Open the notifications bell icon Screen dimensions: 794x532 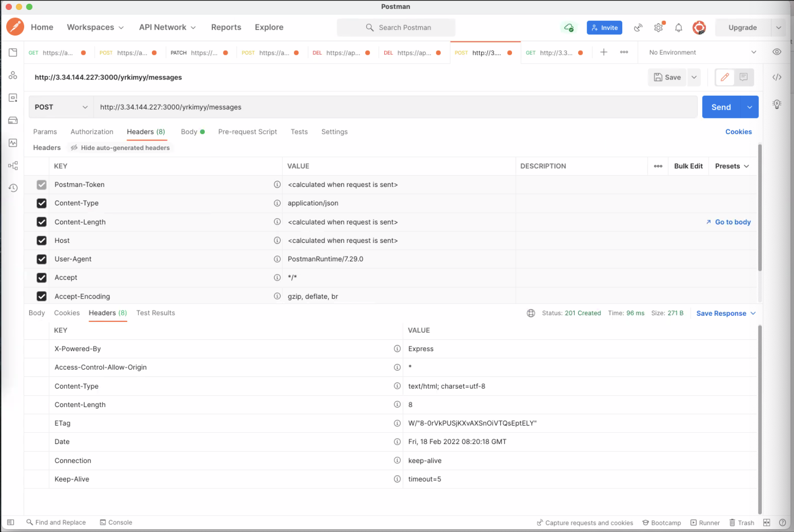pyautogui.click(x=679, y=27)
